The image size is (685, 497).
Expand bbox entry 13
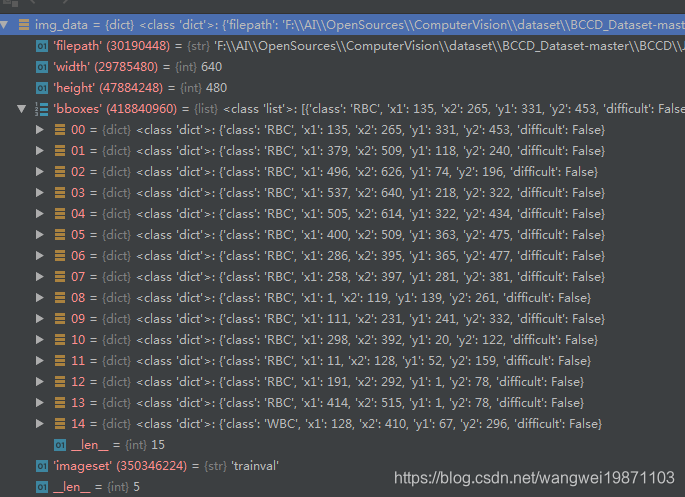(x=40, y=402)
